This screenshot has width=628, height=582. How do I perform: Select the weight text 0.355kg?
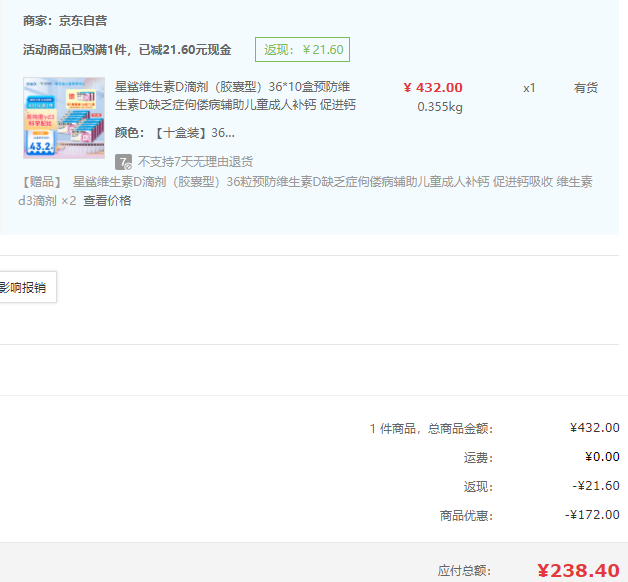[x=440, y=107]
